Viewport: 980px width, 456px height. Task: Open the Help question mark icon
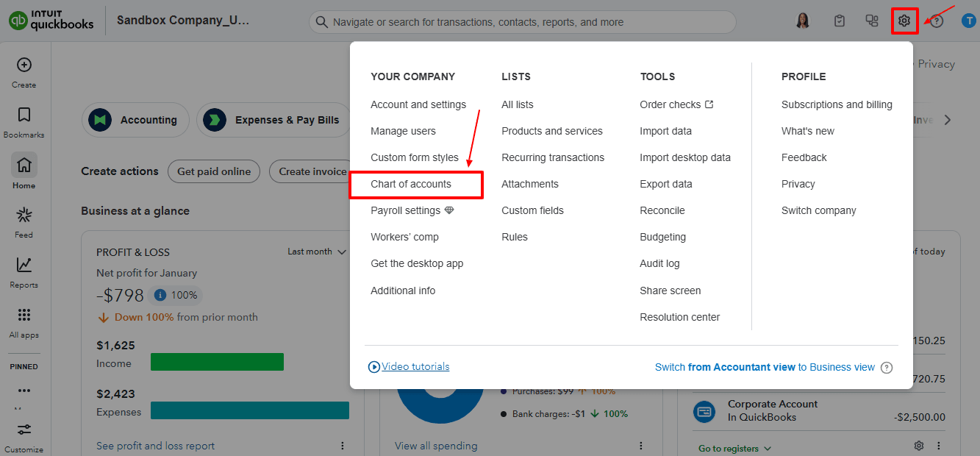pyautogui.click(x=935, y=21)
